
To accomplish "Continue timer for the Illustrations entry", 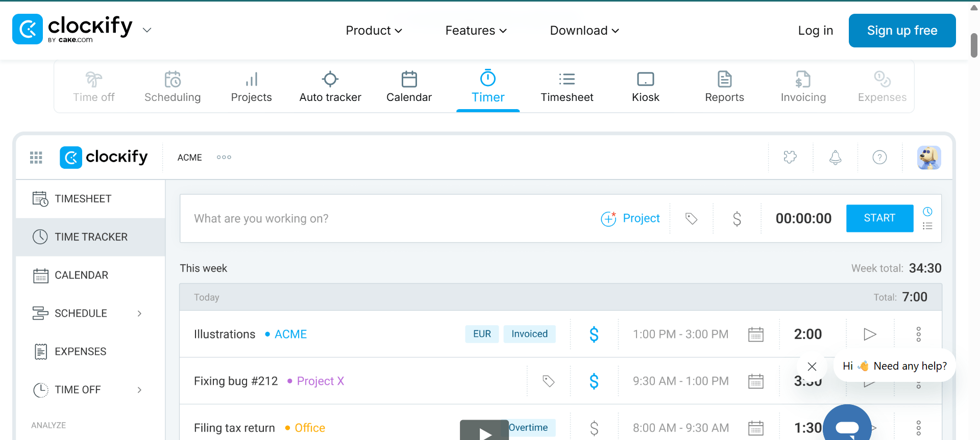I will coord(870,334).
